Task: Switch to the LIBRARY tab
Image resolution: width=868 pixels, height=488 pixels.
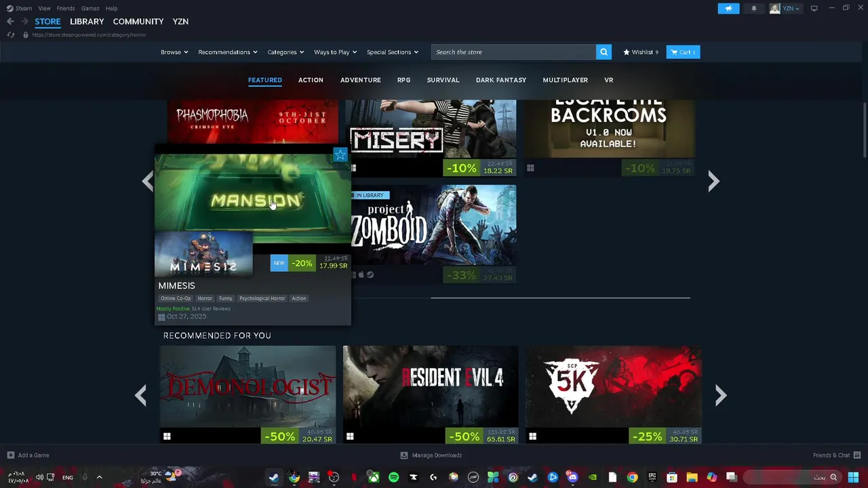Action: (x=87, y=22)
